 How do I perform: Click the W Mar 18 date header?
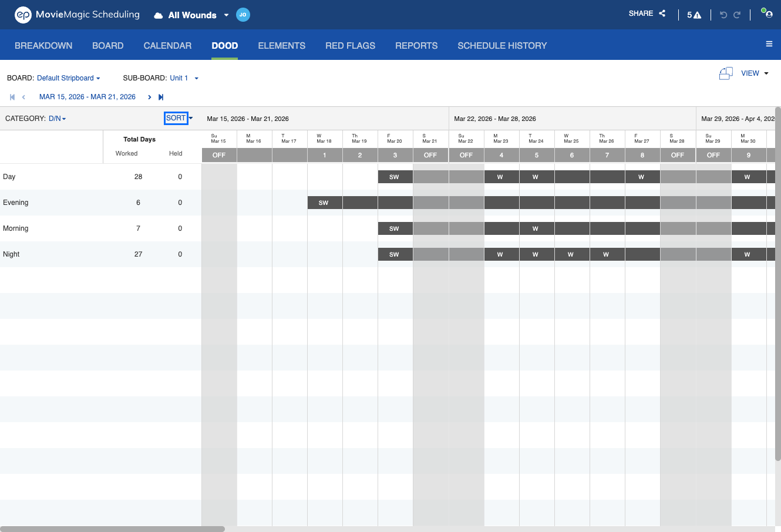[x=324, y=139]
